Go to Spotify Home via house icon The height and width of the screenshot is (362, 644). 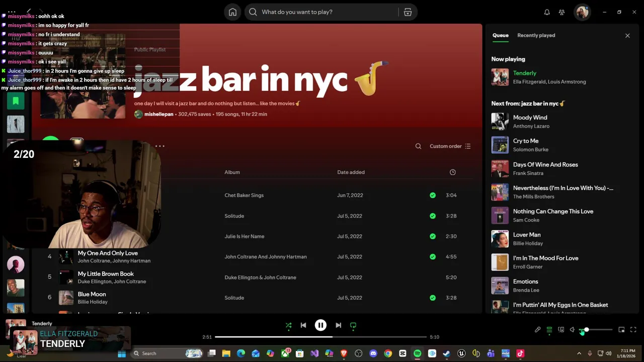[232, 12]
